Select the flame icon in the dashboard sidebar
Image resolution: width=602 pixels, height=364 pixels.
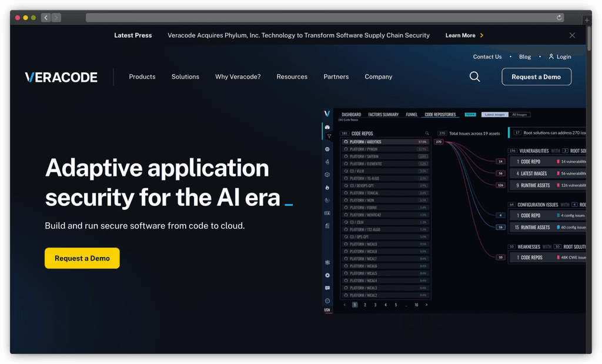click(327, 187)
